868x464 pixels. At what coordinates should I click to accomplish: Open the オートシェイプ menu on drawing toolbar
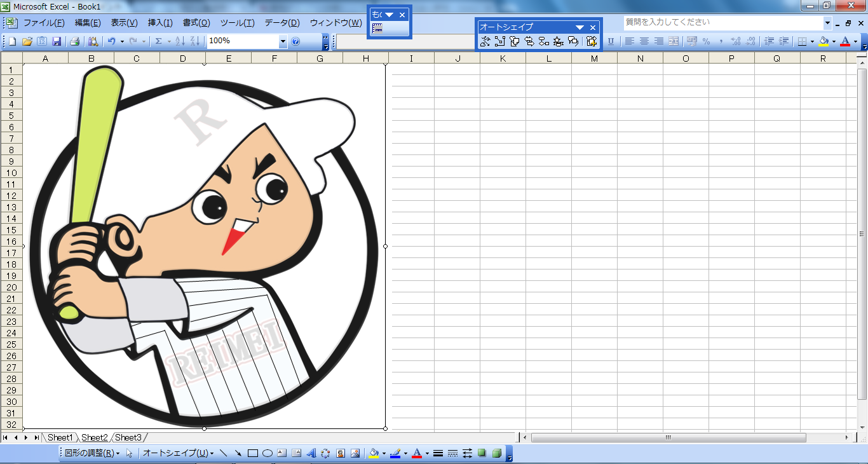178,453
